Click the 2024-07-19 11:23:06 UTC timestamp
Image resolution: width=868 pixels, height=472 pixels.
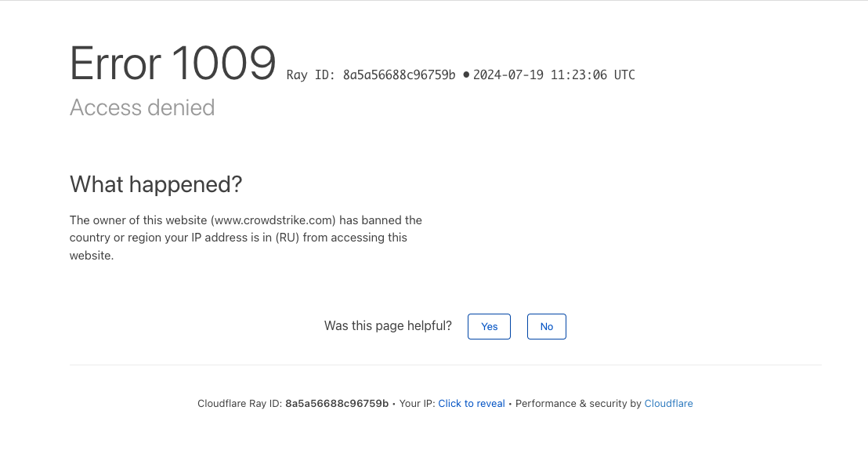pos(554,75)
